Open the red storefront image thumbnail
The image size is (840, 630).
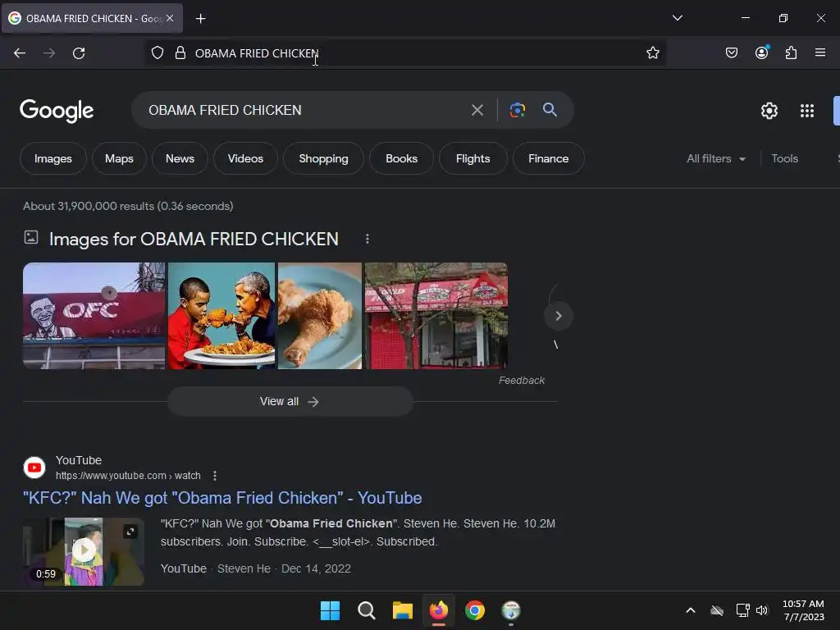click(436, 316)
